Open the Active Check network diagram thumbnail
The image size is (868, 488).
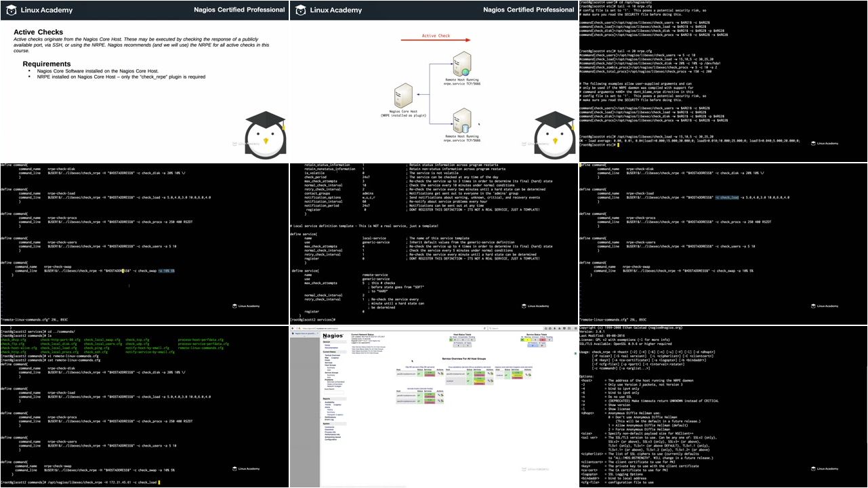[434, 81]
